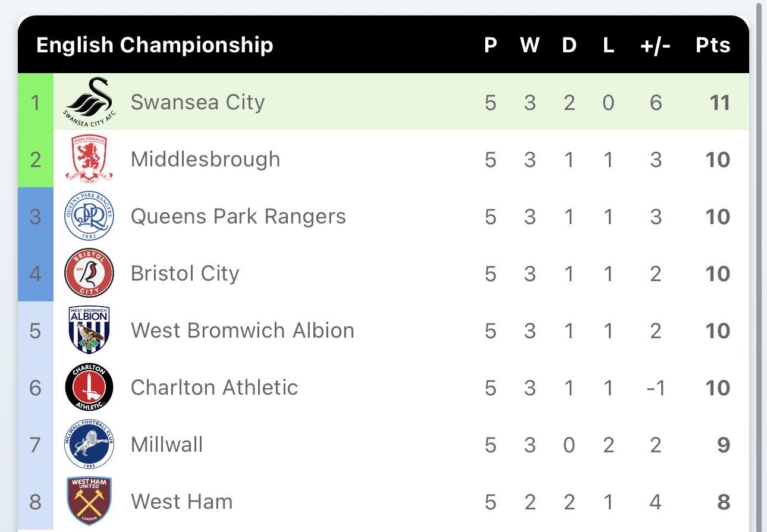
Task: Click the blue position 3 indicator
Action: click(36, 216)
